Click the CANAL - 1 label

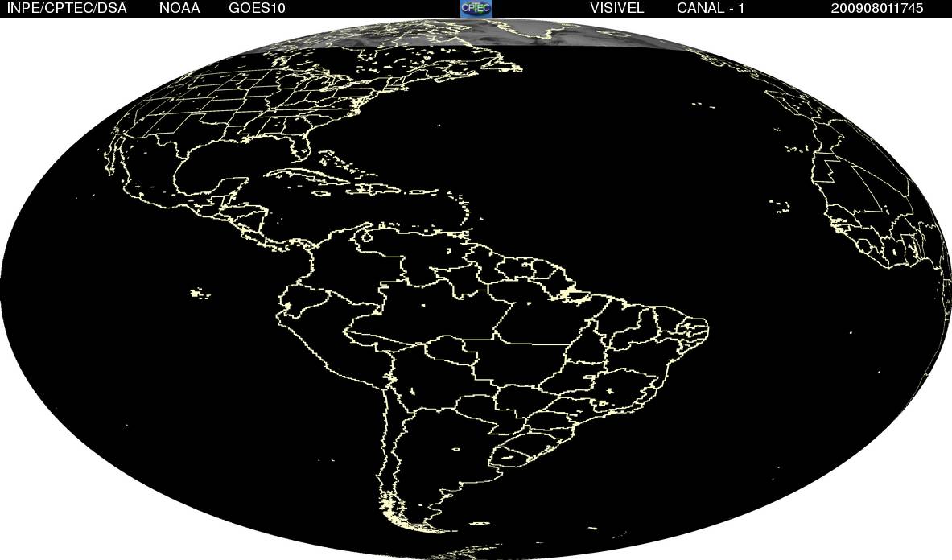coord(711,9)
